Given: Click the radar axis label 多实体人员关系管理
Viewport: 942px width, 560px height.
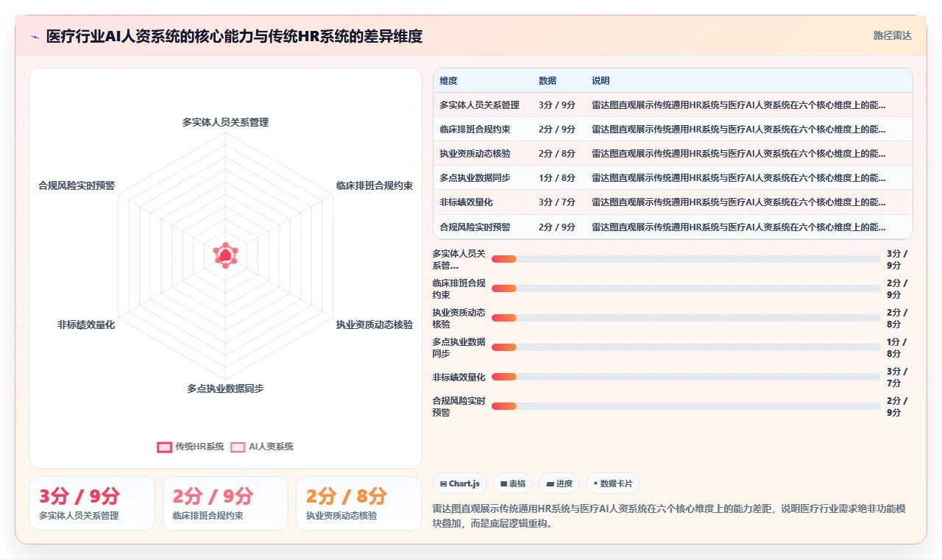Looking at the screenshot, I should pyautogui.click(x=225, y=122).
